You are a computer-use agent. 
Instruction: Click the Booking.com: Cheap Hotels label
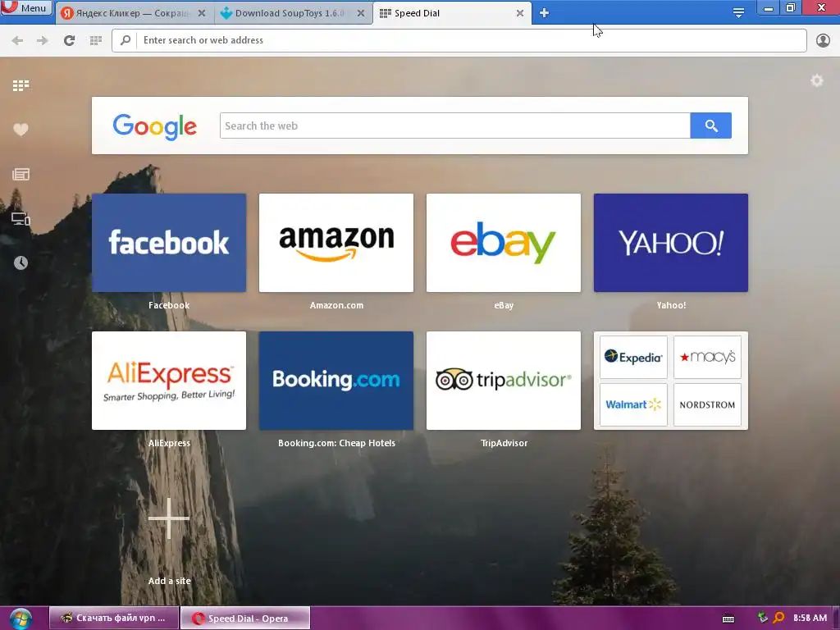click(336, 443)
